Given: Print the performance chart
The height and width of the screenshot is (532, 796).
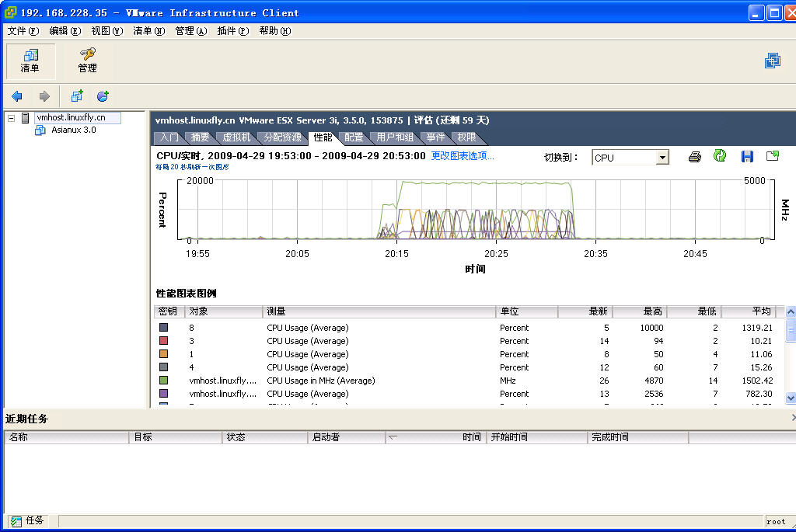Looking at the screenshot, I should click(x=695, y=157).
